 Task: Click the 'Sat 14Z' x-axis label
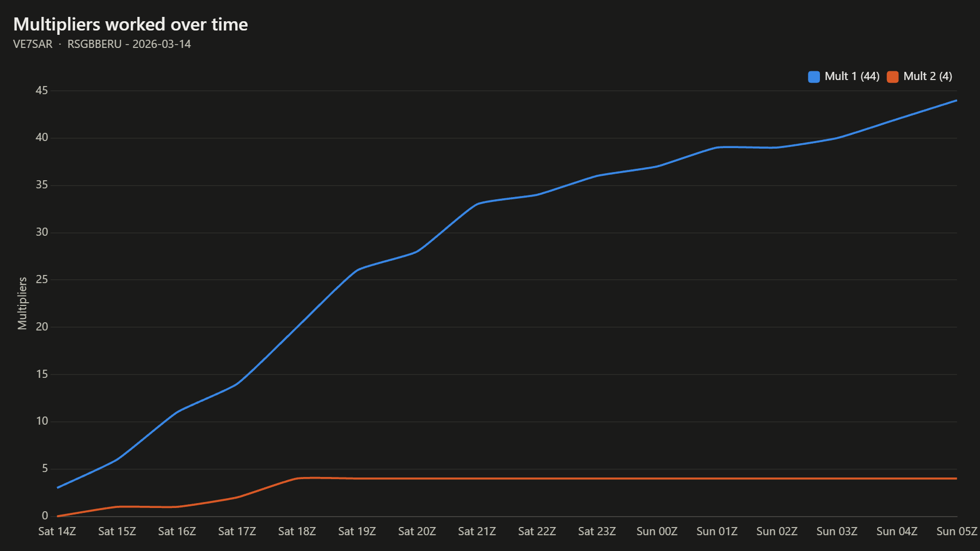[x=57, y=531]
